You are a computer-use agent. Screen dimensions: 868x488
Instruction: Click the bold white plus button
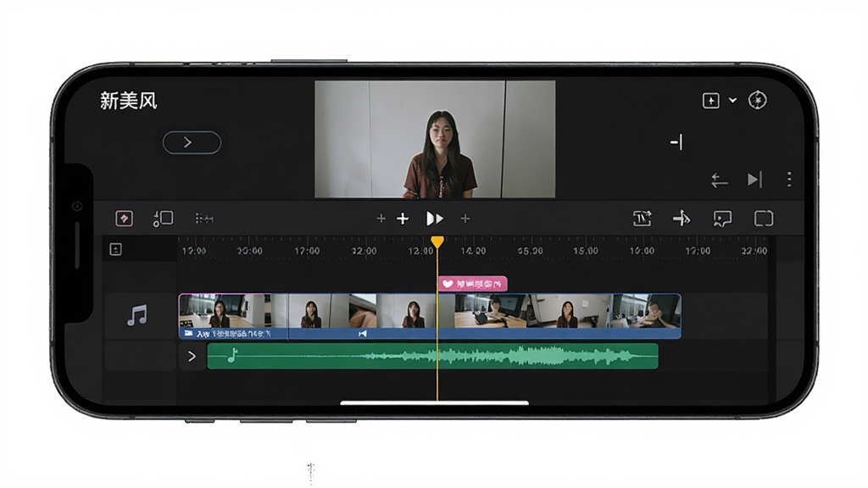403,219
